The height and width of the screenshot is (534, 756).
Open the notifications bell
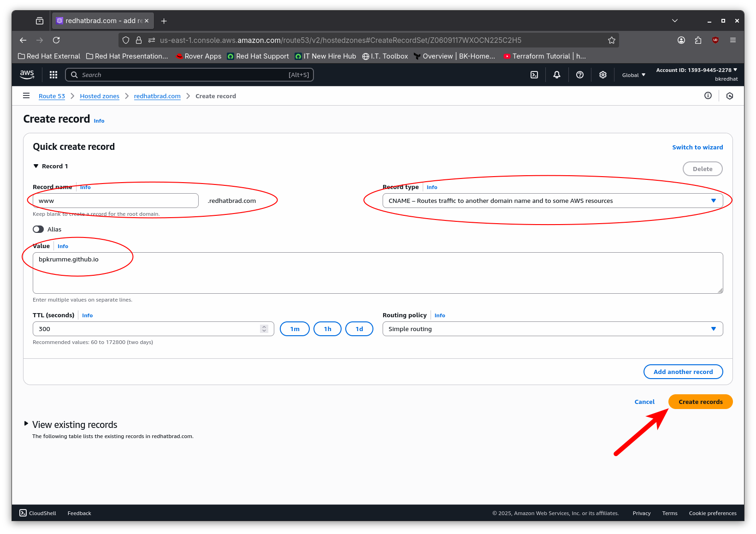click(557, 75)
